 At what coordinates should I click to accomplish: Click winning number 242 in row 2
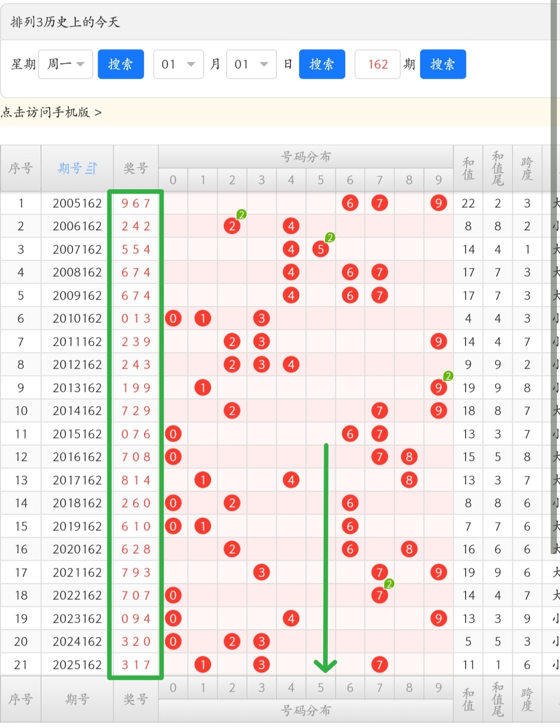(136, 226)
